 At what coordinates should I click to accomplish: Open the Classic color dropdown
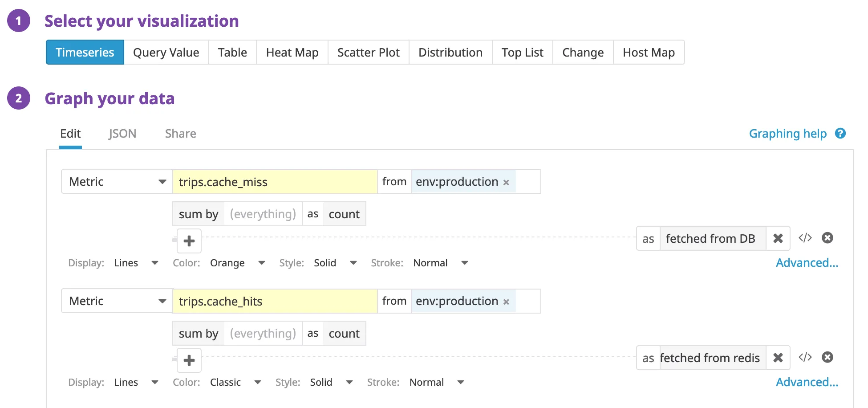[235, 382]
